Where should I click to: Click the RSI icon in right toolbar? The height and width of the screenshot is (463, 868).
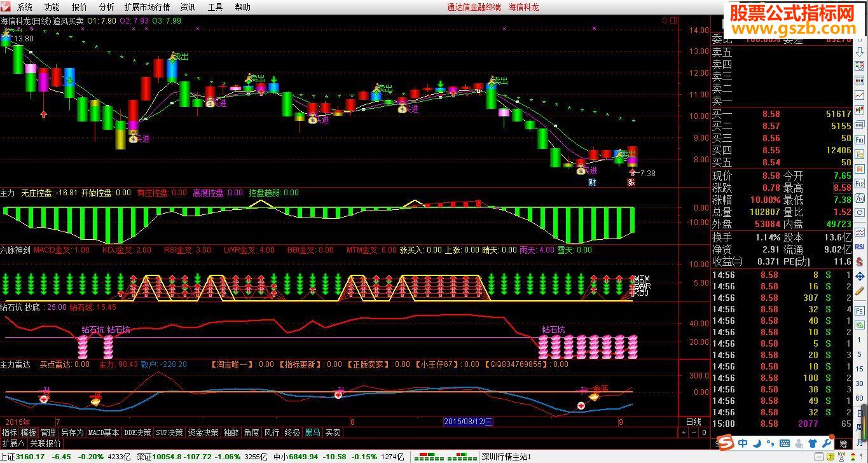point(860,246)
